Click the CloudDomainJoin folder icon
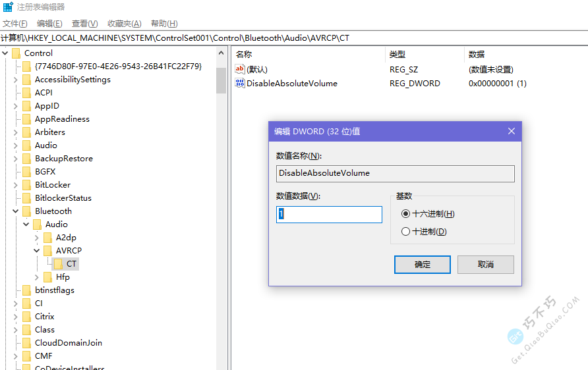This screenshot has width=588, height=370. (26, 343)
